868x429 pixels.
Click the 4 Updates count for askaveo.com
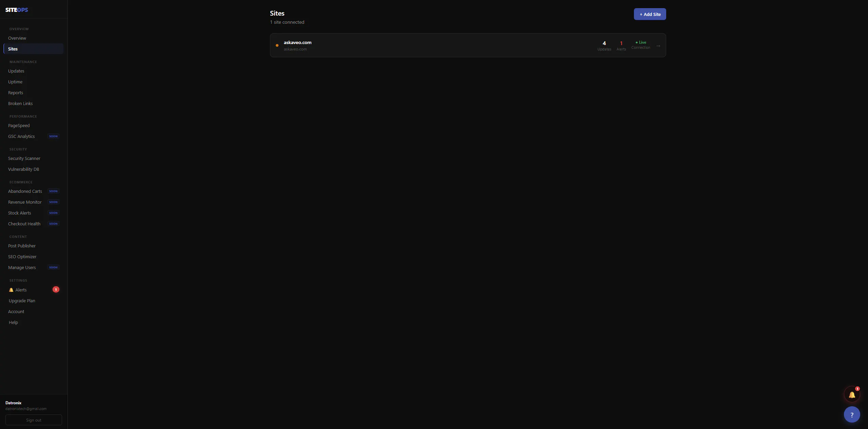[604, 46]
